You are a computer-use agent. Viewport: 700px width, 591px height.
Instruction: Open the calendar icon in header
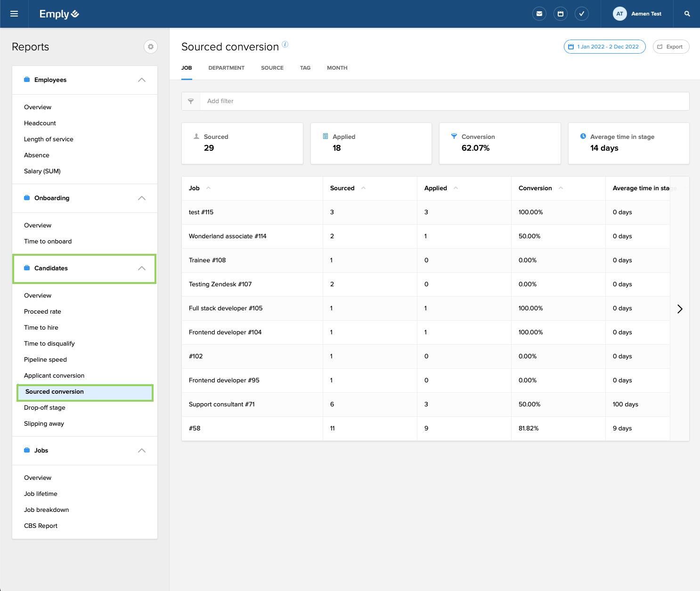pos(561,14)
